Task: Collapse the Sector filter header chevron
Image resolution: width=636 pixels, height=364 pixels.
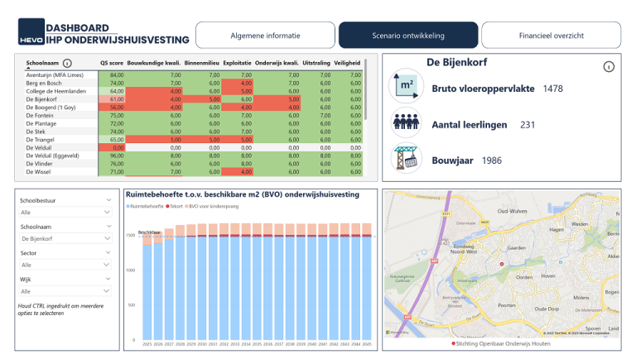Action: [x=108, y=252]
